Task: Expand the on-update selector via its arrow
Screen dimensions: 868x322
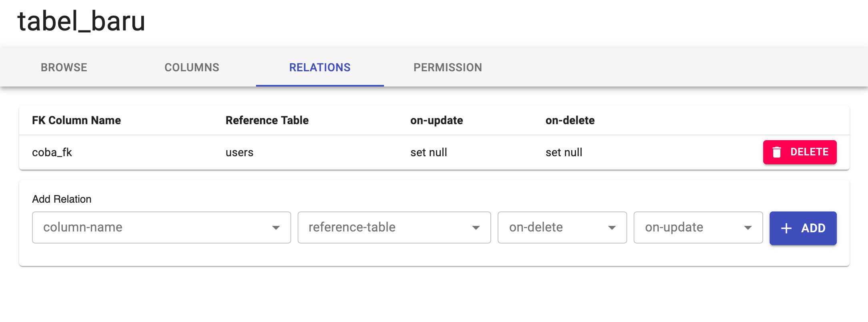Action: [748, 228]
